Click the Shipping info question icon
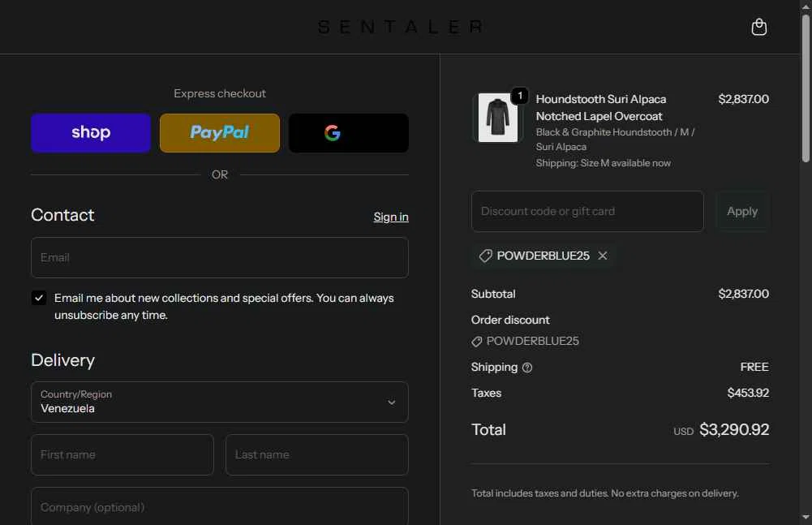812x525 pixels. point(527,368)
